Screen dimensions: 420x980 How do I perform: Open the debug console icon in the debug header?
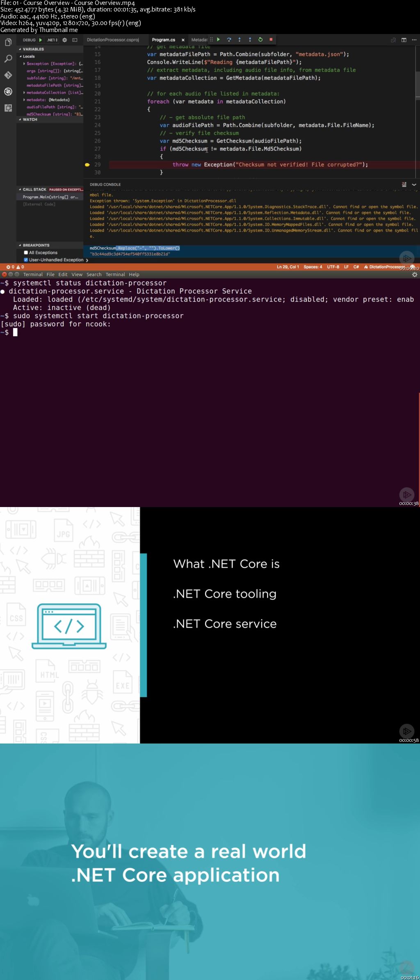pyautogui.click(x=75, y=40)
